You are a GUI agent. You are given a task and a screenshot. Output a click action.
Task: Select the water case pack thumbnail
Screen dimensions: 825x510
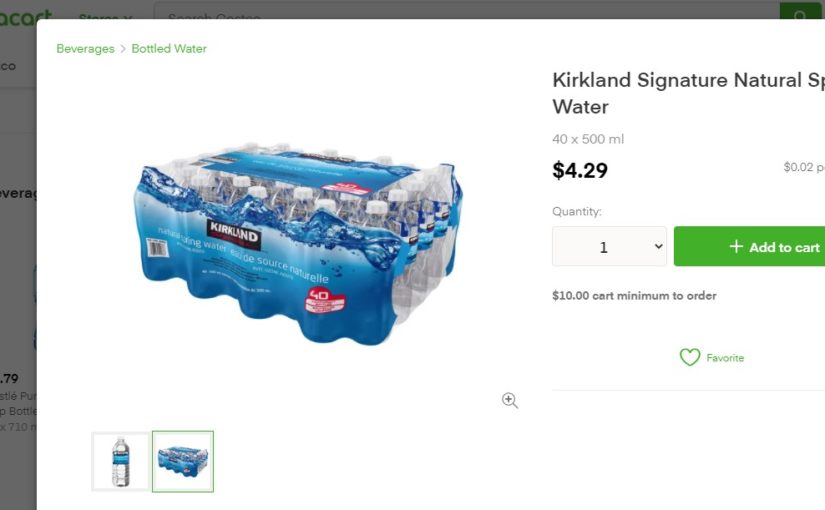point(183,462)
